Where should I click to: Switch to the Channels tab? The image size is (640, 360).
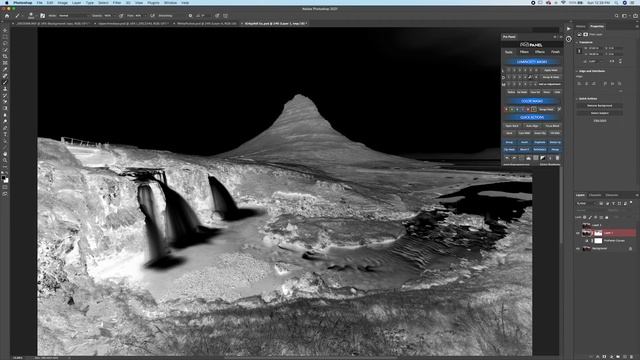[595, 195]
